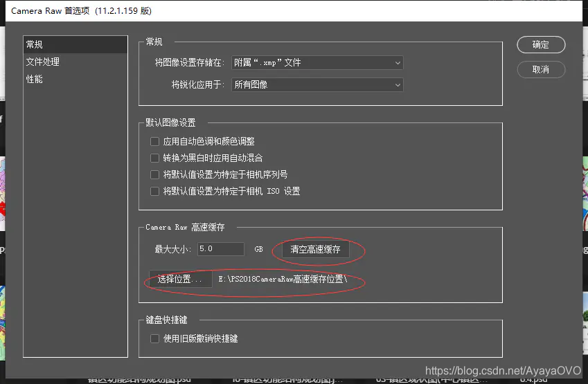The width and height of the screenshot is (588, 384).
Task: Dismiss dialog with 取消 button
Action: pyautogui.click(x=541, y=69)
